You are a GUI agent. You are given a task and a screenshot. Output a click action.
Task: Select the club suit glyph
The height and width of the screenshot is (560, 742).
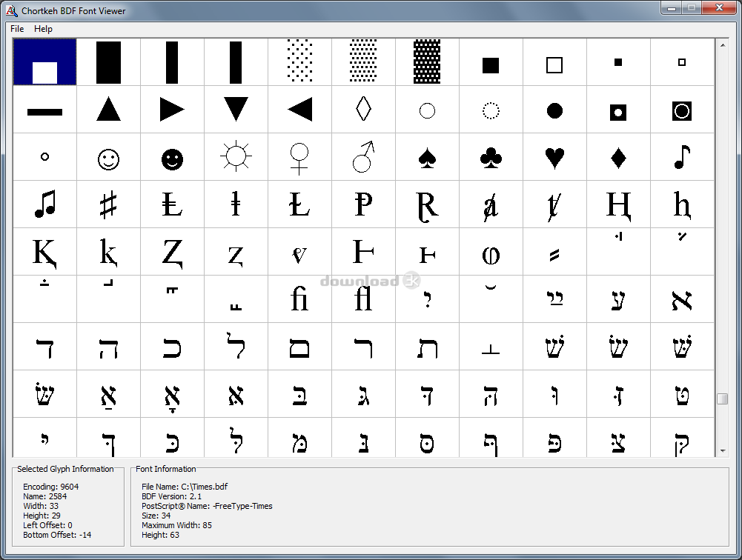[491, 157]
